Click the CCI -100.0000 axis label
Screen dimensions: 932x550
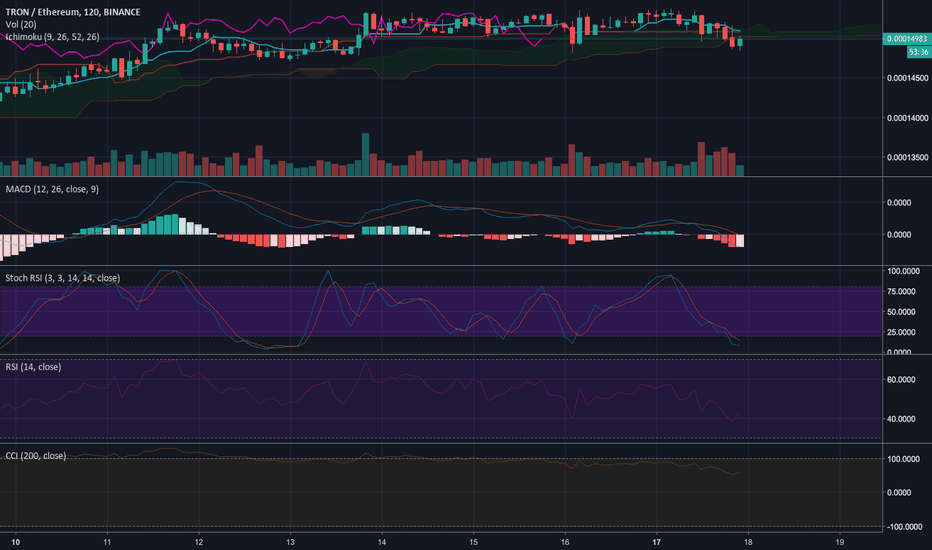coord(904,527)
